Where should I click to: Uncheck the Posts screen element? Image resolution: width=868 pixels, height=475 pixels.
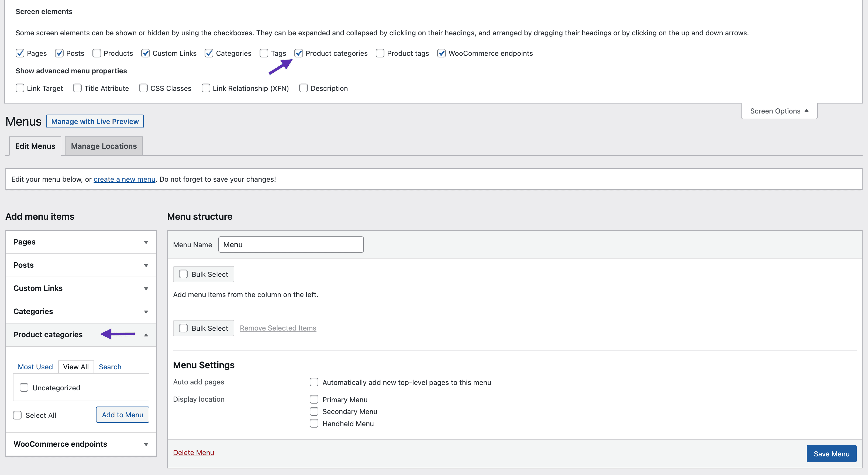coord(60,53)
